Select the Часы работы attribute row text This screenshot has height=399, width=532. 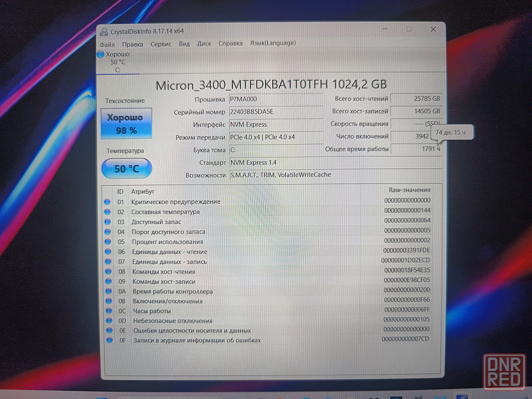click(152, 311)
